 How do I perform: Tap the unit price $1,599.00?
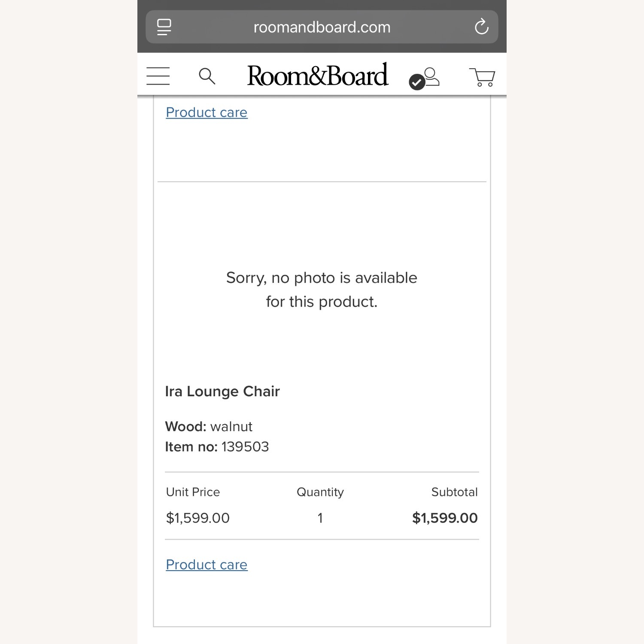pos(197,518)
